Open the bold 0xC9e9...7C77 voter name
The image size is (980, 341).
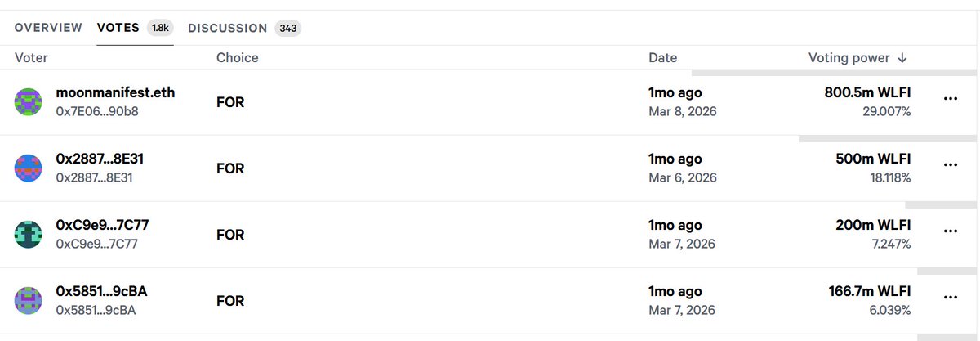coord(102,225)
